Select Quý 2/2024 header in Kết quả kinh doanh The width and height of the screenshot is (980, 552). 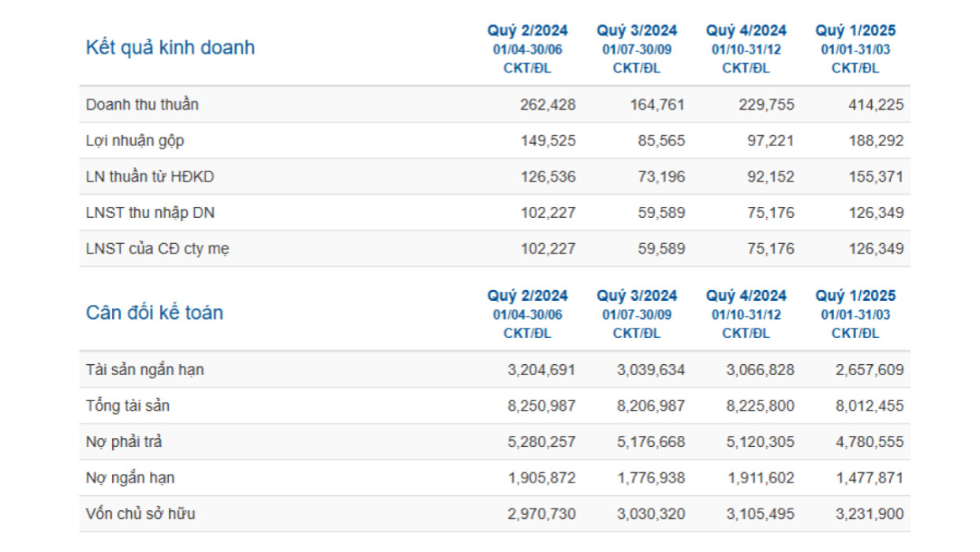click(527, 31)
